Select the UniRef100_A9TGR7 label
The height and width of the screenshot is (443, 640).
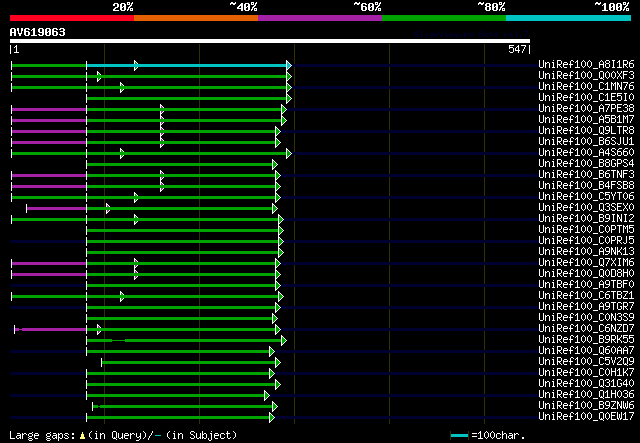[x=587, y=307]
